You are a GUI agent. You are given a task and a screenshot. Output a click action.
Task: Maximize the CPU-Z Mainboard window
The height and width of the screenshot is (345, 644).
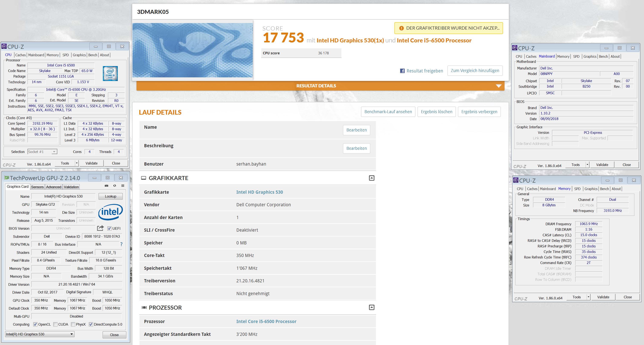point(620,48)
